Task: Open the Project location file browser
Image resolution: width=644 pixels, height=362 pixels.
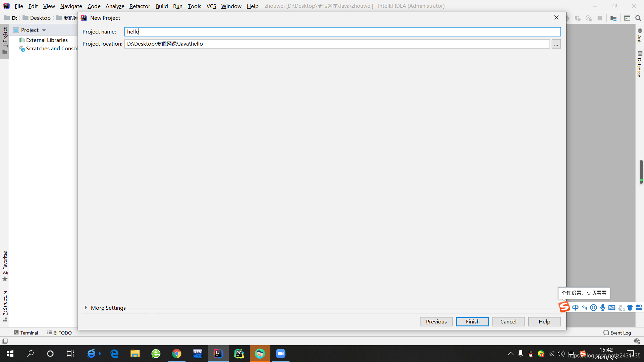Action: point(556,44)
